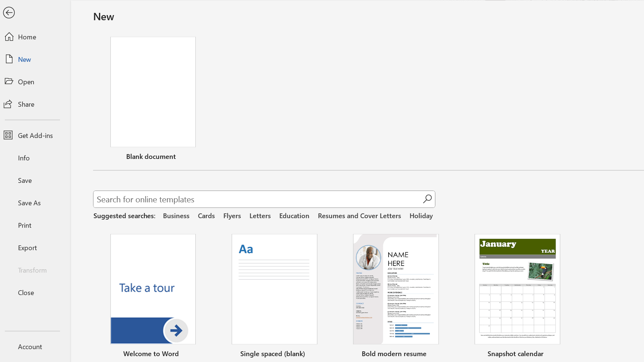Search suggested category Business
The width and height of the screenshot is (644, 362).
point(176,216)
